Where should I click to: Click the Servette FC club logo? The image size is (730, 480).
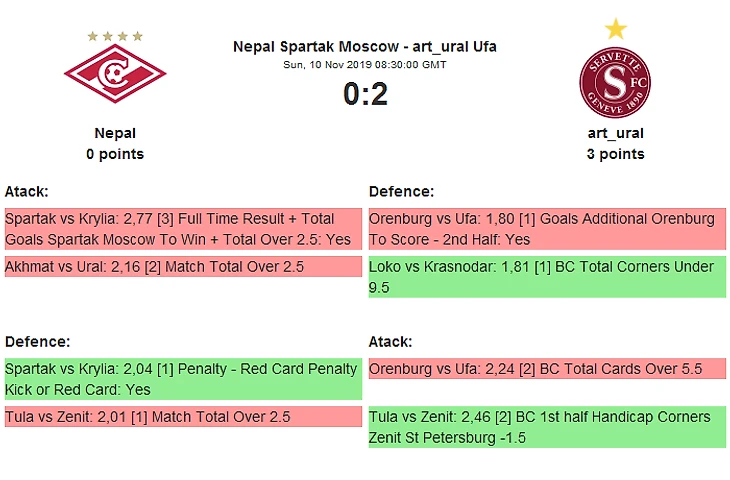615,82
